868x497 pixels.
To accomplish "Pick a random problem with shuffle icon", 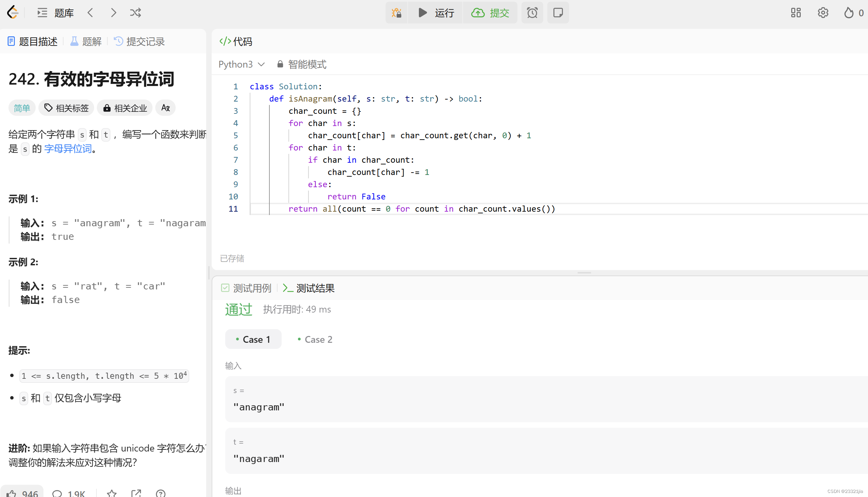I will click(136, 13).
